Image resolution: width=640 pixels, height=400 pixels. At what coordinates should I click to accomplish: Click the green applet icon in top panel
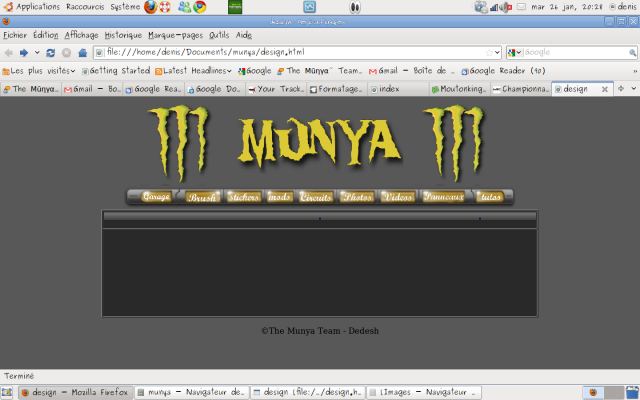[x=235, y=7]
